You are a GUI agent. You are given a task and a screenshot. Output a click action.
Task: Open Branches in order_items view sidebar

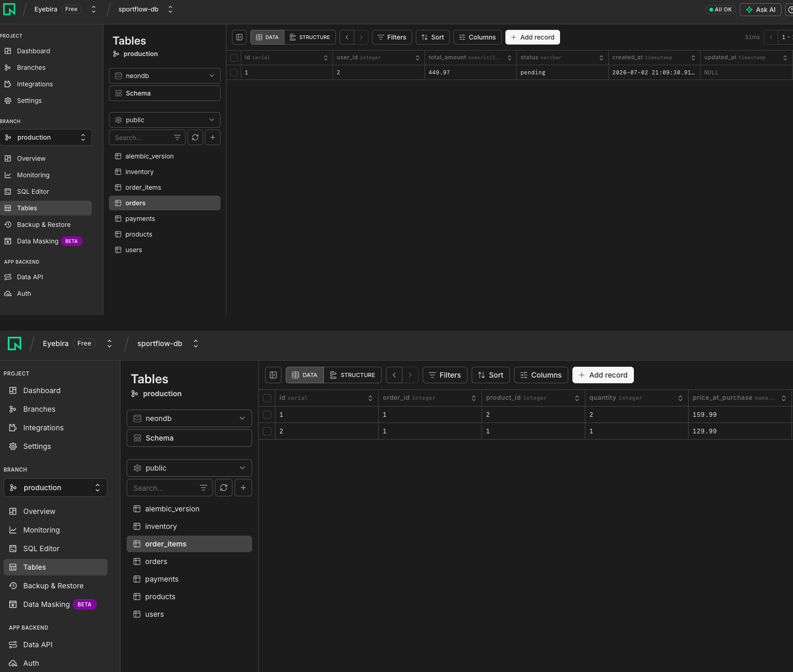[x=39, y=409]
